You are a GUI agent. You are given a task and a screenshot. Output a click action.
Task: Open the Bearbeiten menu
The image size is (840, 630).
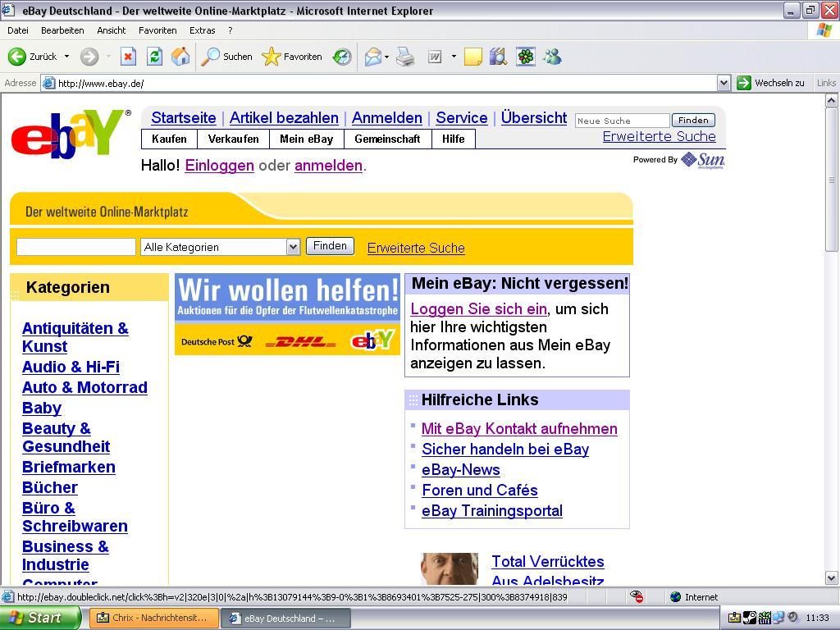tap(62, 30)
